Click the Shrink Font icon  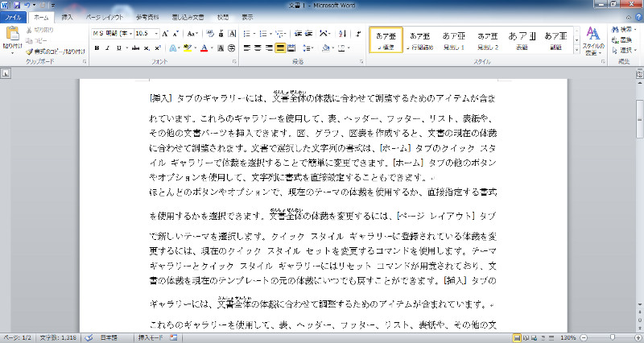coord(175,34)
